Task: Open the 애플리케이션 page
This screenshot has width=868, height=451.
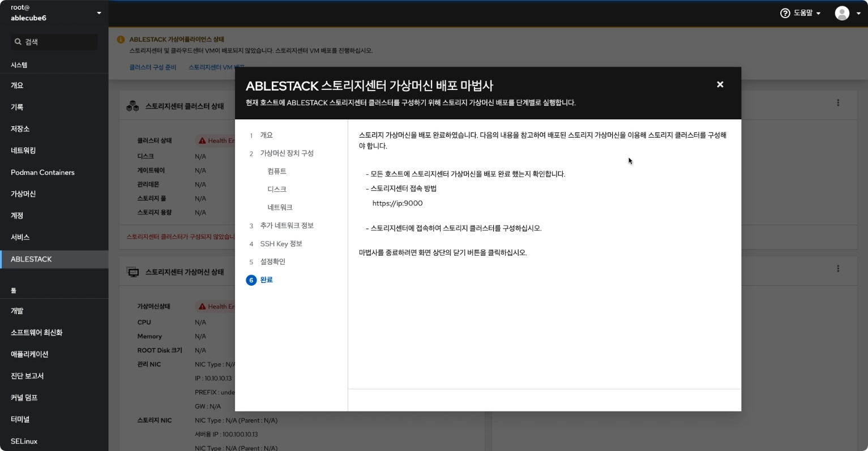Action: point(54,354)
